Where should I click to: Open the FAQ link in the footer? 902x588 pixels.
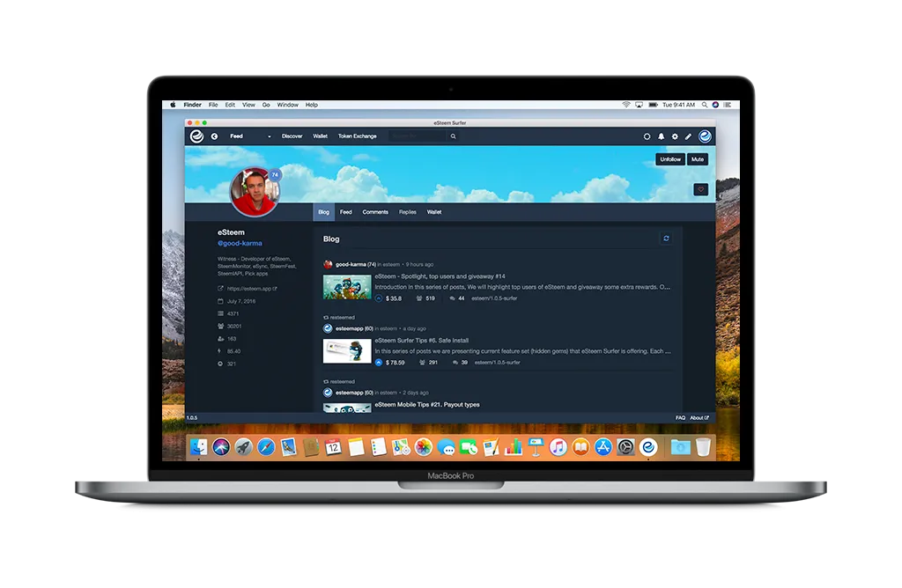tap(680, 418)
